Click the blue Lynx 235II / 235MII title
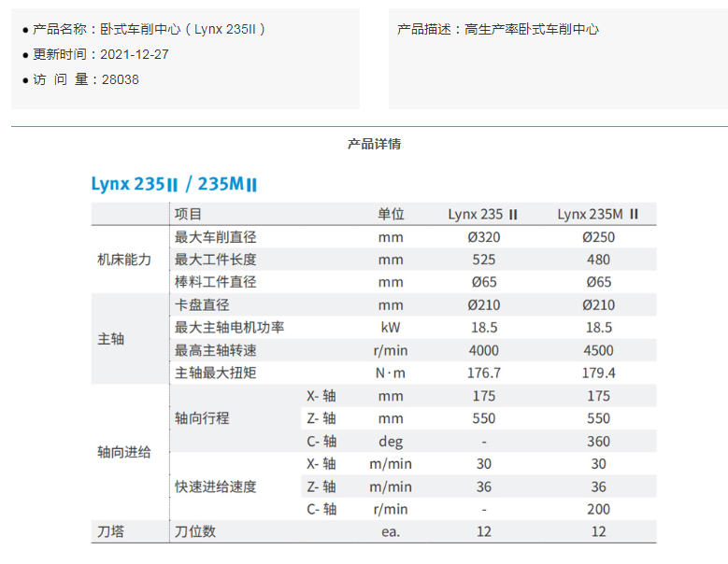This screenshot has width=728, height=564. (174, 184)
